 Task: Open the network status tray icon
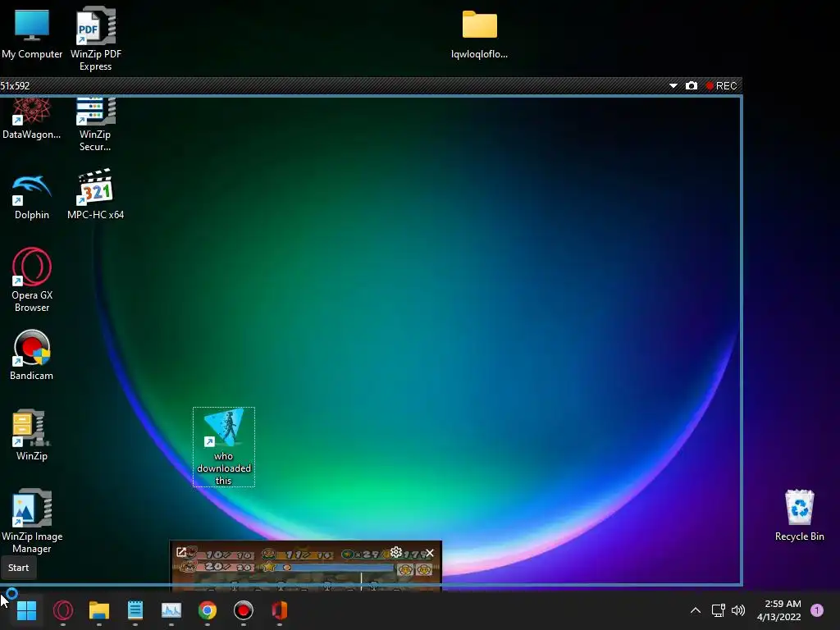719,610
